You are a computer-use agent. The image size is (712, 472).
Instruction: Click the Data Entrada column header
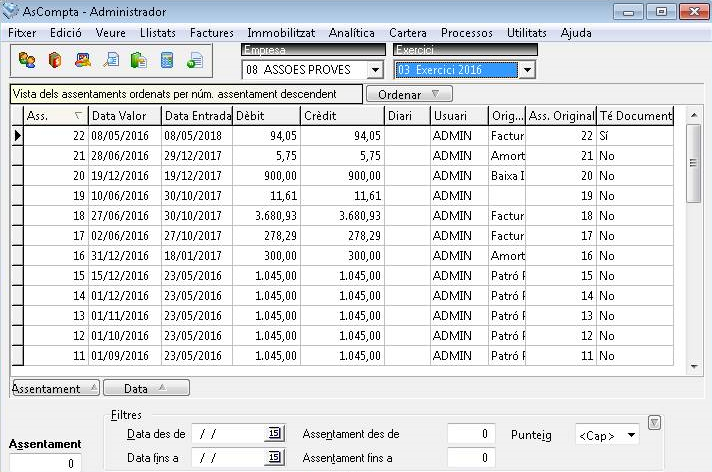pos(197,116)
